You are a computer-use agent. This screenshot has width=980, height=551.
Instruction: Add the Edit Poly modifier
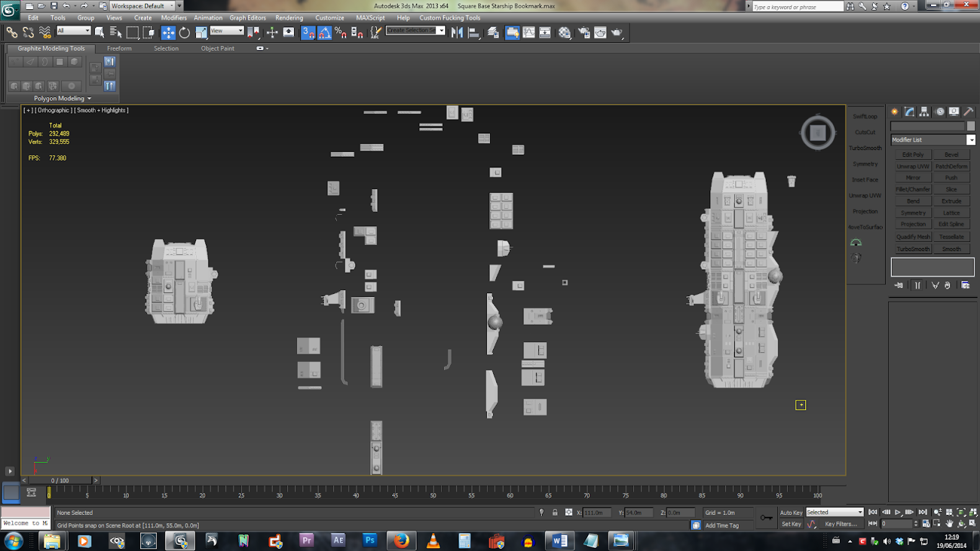click(x=913, y=155)
